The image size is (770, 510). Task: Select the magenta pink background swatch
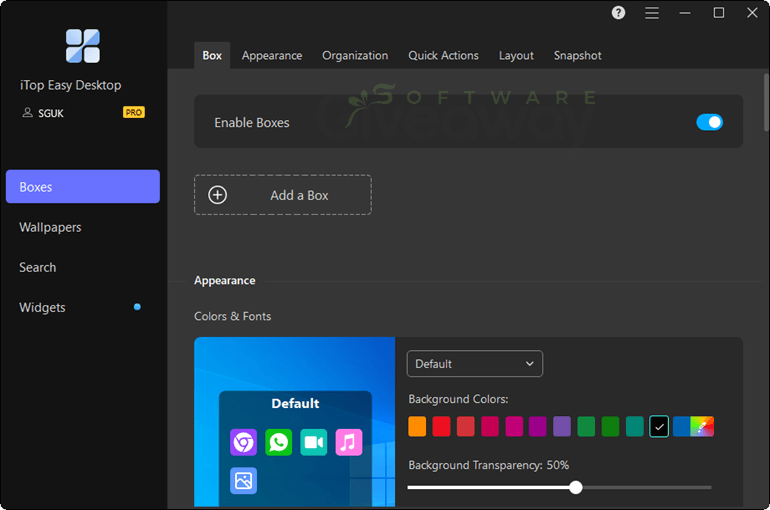pos(514,426)
